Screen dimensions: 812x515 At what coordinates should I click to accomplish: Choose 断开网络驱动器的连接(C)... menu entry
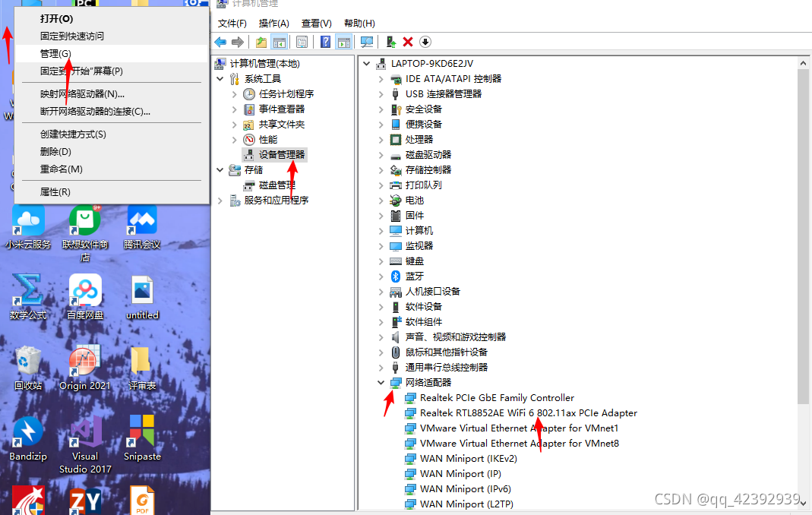(x=112, y=112)
